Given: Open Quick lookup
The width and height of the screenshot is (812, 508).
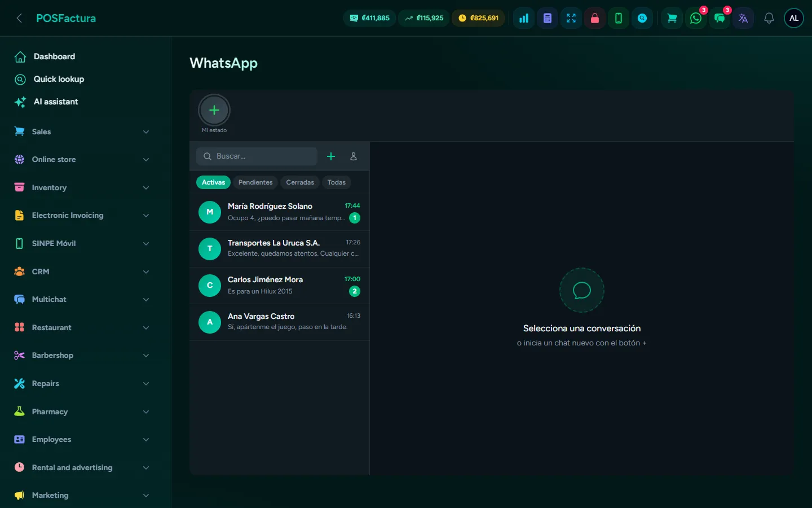Looking at the screenshot, I should [x=82, y=79].
